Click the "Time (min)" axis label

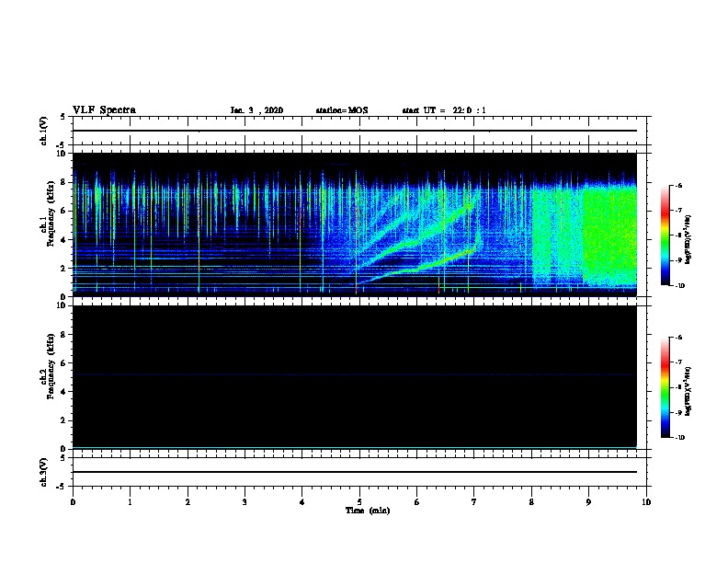coord(368,511)
